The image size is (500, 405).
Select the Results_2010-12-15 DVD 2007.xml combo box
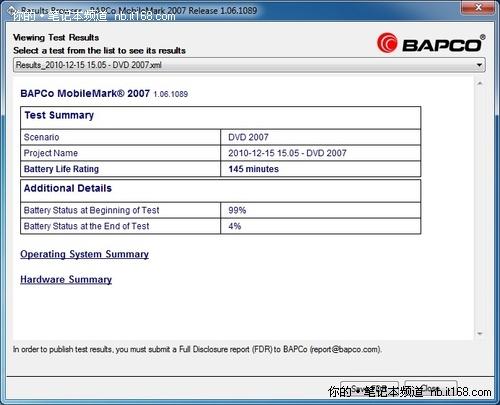249,65
